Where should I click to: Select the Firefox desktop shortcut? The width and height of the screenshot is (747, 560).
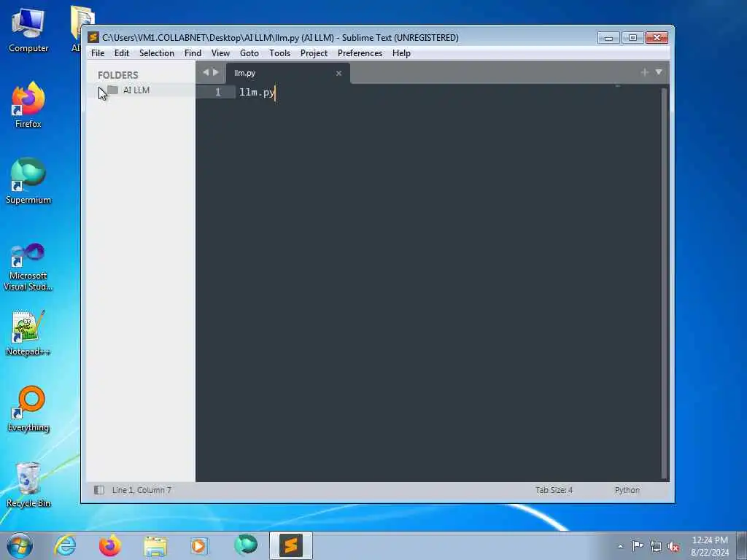coord(28,105)
